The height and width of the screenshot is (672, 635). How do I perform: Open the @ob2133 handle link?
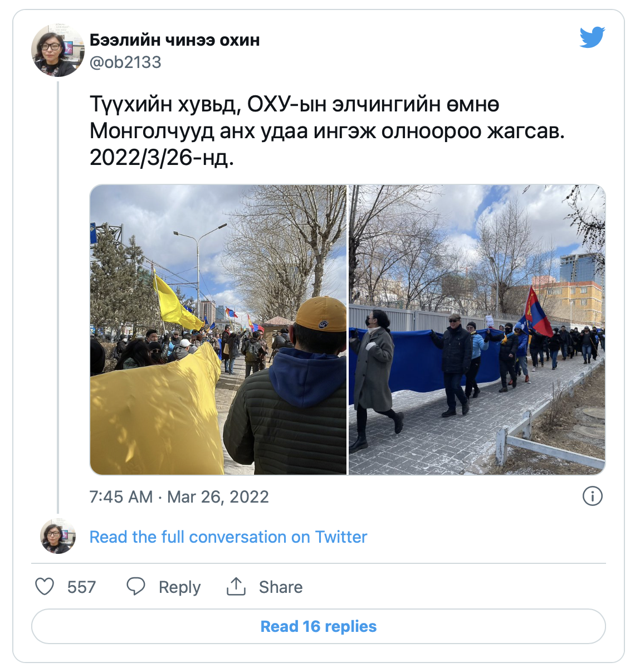coord(125,62)
